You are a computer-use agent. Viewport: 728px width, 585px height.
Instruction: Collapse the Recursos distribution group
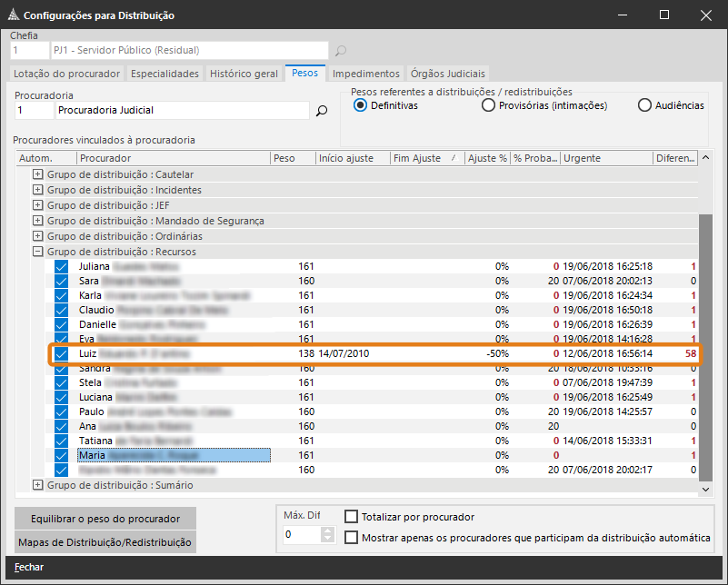click(x=38, y=252)
